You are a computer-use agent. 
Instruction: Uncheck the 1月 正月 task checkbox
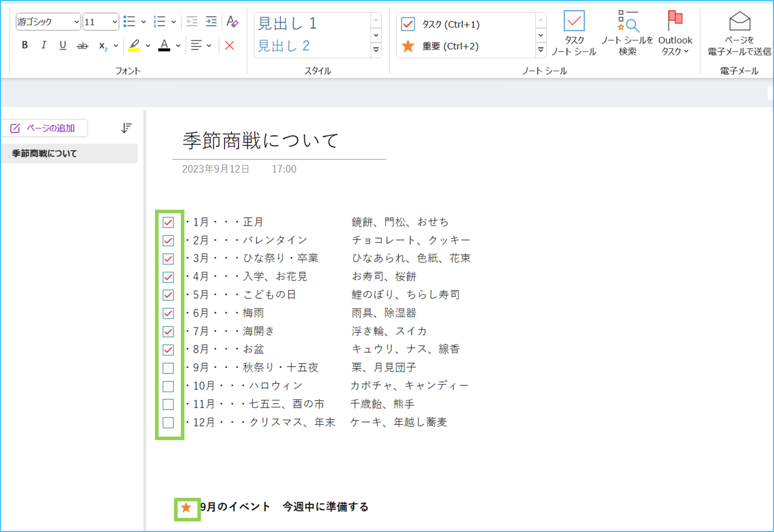point(168,222)
